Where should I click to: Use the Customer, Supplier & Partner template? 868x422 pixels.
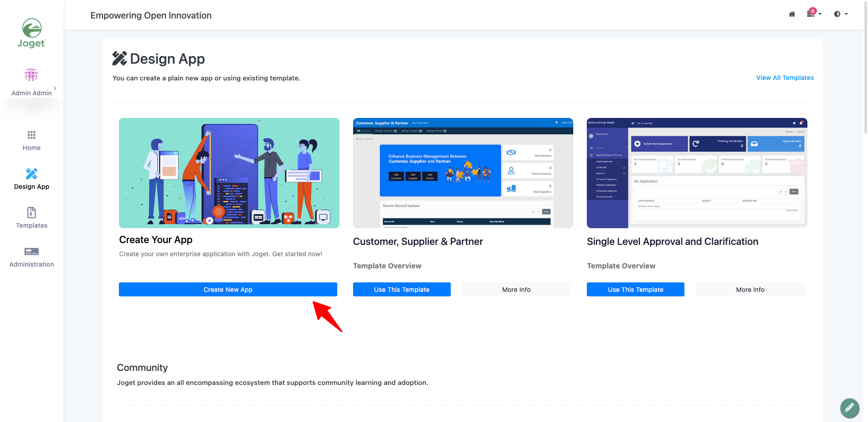(x=402, y=290)
